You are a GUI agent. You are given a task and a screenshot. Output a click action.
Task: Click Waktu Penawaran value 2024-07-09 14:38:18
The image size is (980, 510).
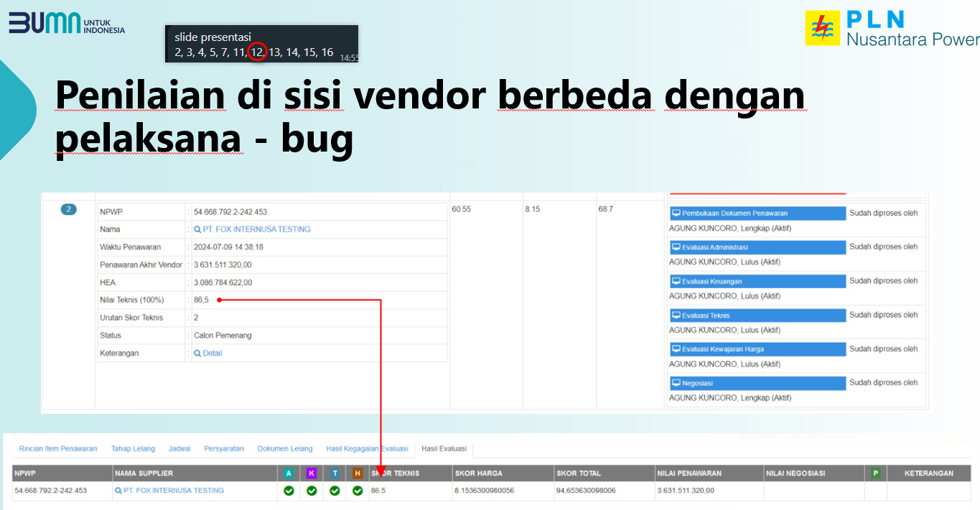228,247
